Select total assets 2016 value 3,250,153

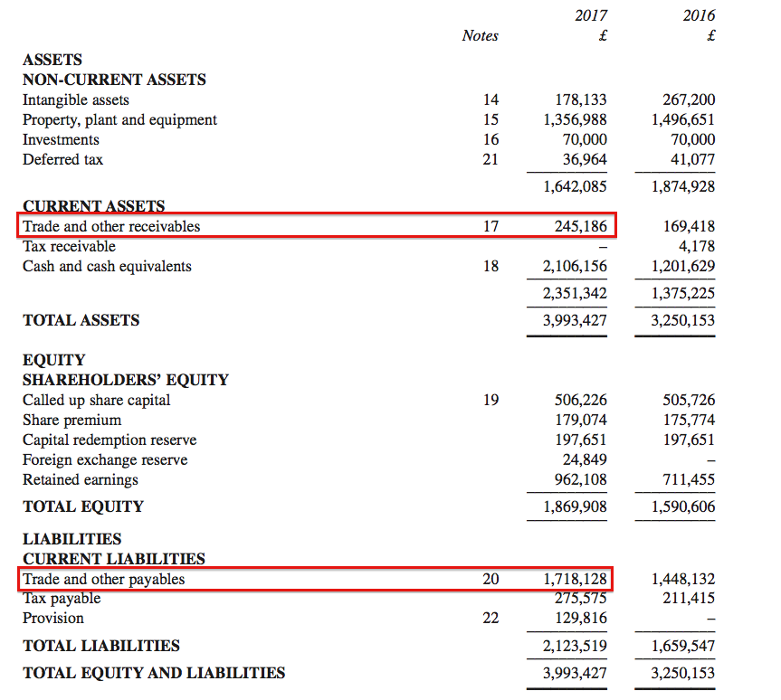click(x=683, y=320)
